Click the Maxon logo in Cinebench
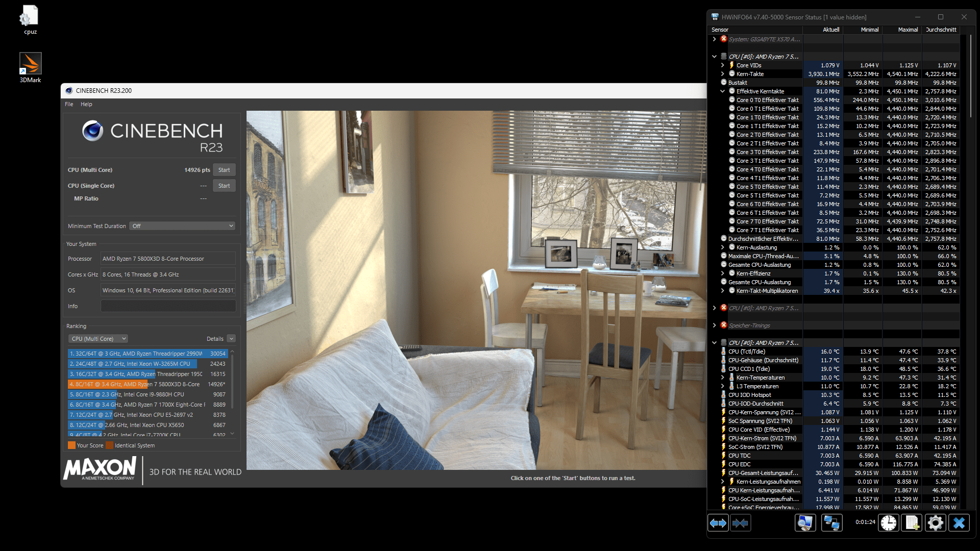 click(x=100, y=468)
